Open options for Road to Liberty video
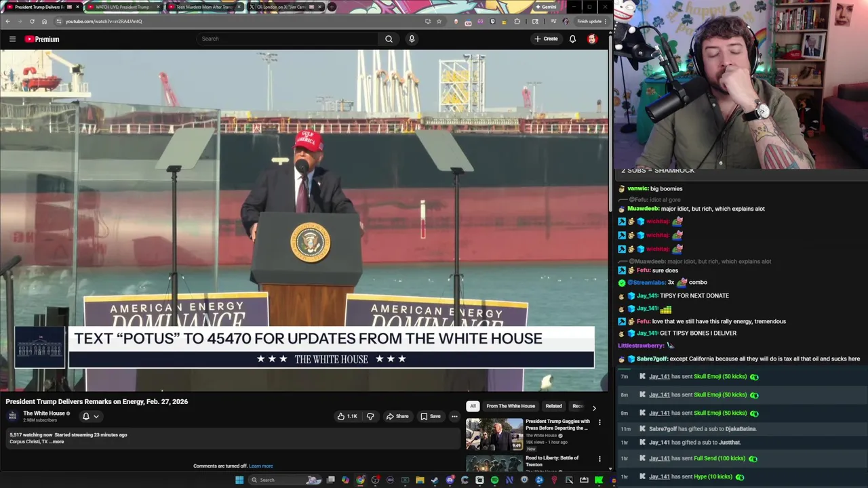The image size is (868, 488). click(x=599, y=459)
